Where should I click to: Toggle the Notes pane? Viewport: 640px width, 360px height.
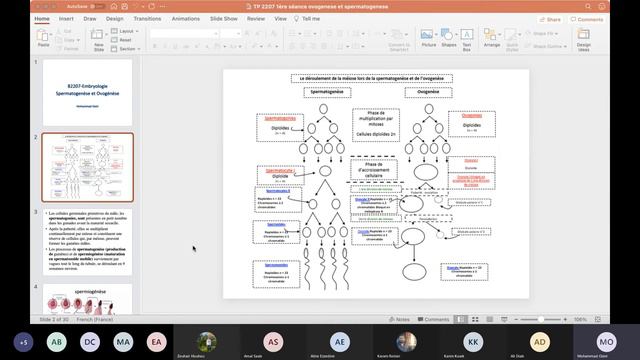(399, 319)
